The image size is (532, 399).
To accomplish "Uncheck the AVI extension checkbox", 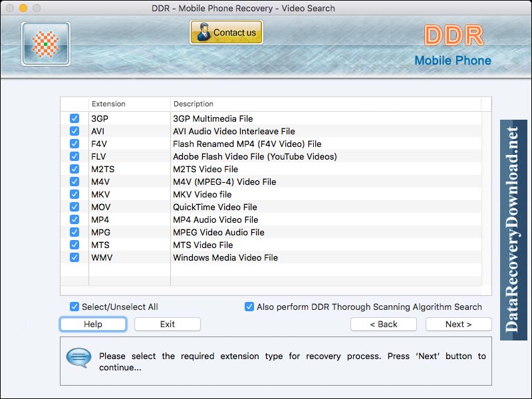I will pyautogui.click(x=74, y=131).
